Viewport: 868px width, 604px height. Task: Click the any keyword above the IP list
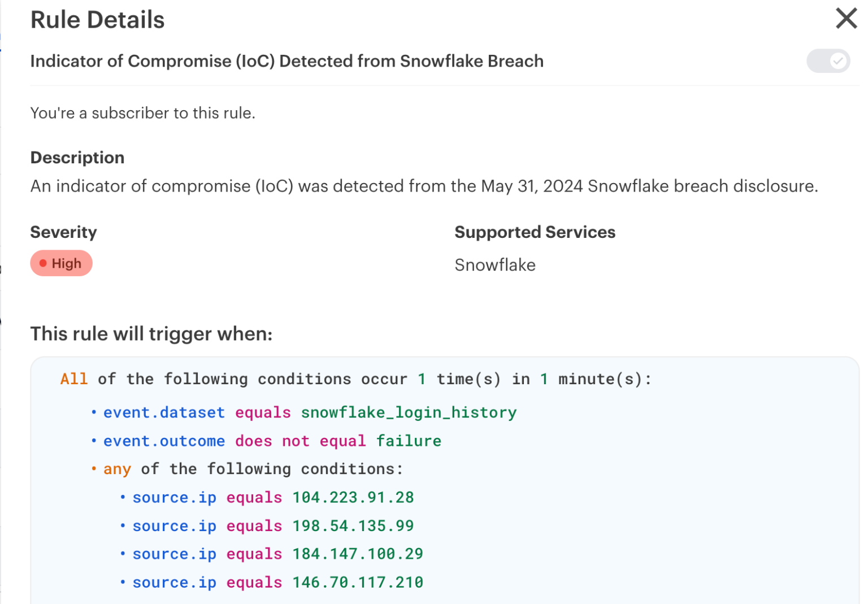tap(116, 468)
